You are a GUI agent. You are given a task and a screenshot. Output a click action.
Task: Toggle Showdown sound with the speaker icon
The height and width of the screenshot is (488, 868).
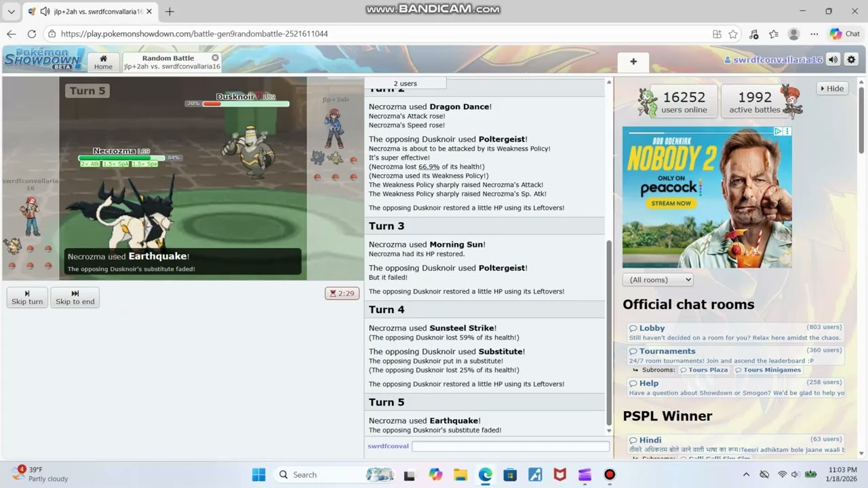tap(833, 60)
